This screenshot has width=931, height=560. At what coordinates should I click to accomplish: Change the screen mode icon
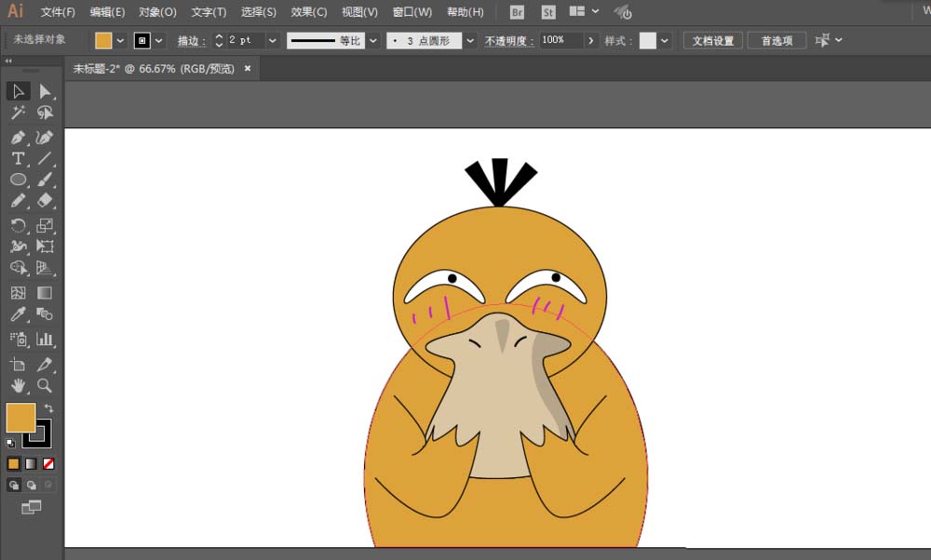click(x=31, y=507)
